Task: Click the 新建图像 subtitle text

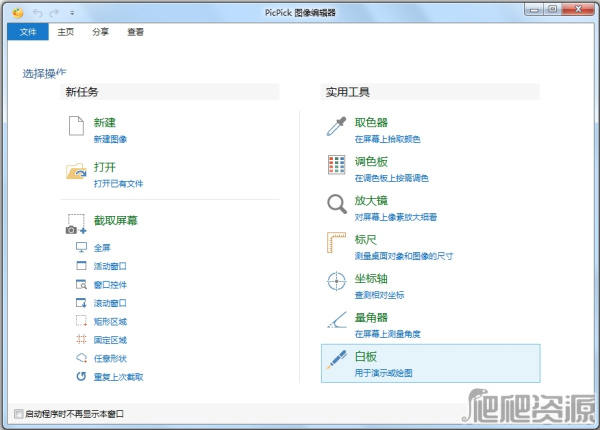Action: tap(110, 139)
